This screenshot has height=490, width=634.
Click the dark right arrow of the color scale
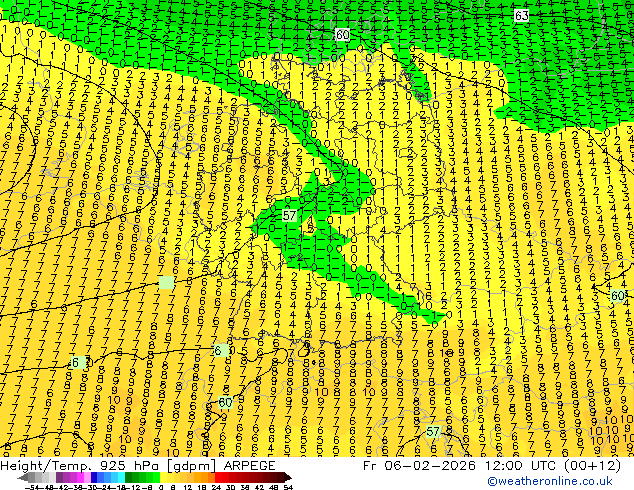(x=287, y=478)
